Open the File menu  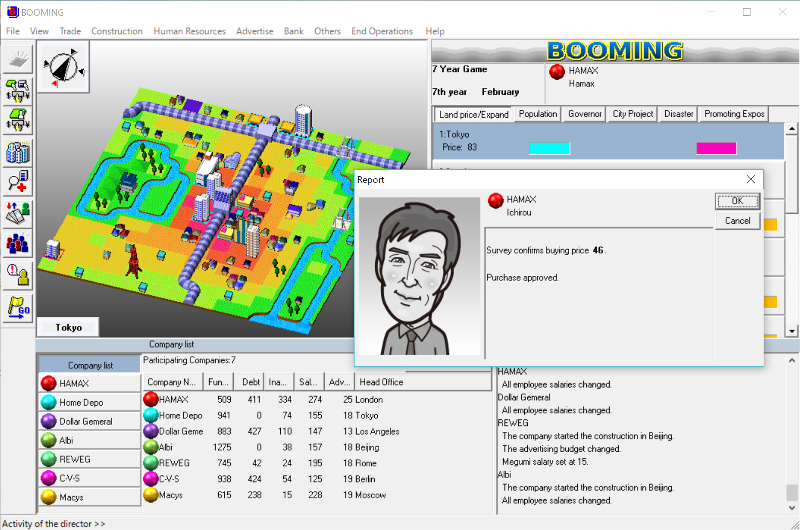click(13, 31)
